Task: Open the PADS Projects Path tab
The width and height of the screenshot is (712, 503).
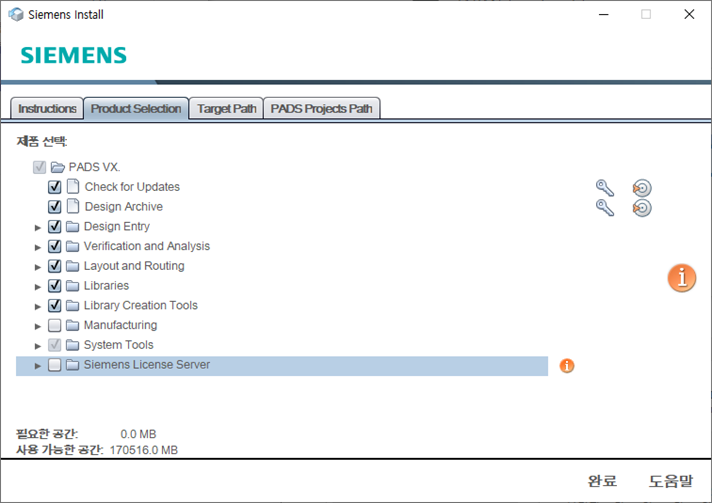Action: pyautogui.click(x=321, y=108)
